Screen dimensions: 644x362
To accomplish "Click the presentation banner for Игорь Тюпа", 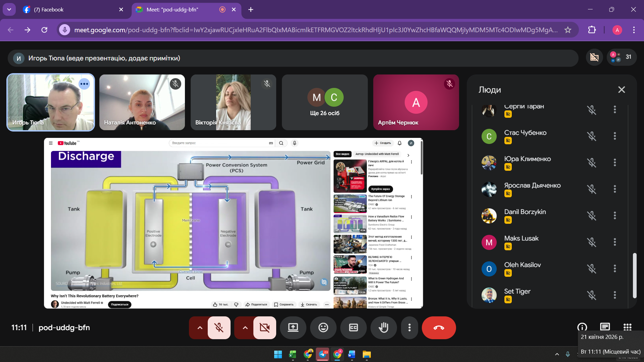I will (x=293, y=58).
